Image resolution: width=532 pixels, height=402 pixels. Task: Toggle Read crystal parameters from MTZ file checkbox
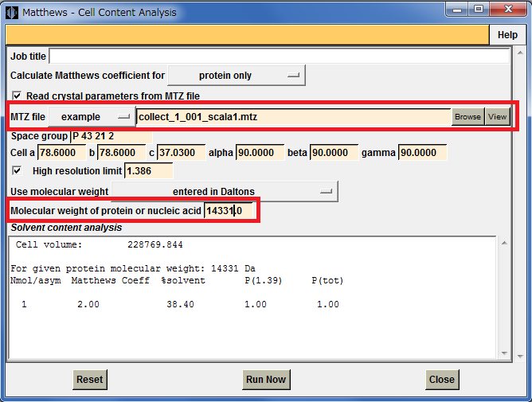(x=17, y=96)
